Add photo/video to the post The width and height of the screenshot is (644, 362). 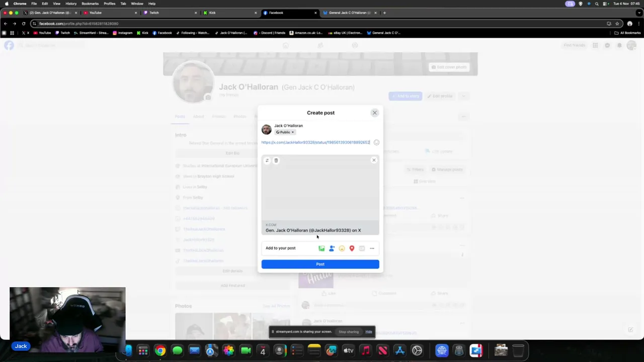click(x=321, y=248)
